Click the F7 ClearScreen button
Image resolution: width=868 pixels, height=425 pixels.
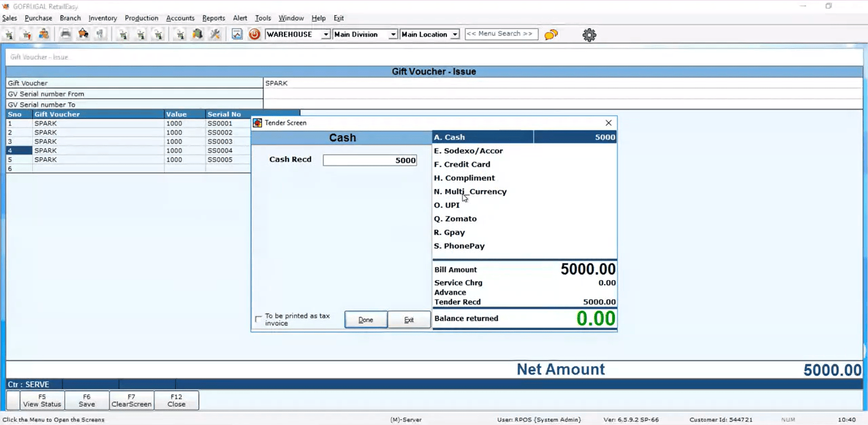(x=132, y=401)
